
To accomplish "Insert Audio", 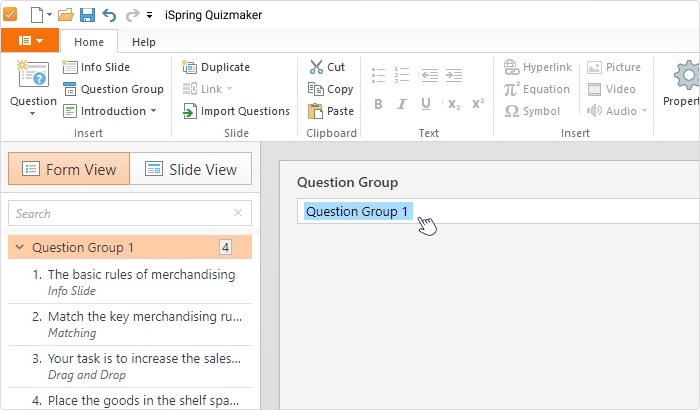I will coord(612,111).
